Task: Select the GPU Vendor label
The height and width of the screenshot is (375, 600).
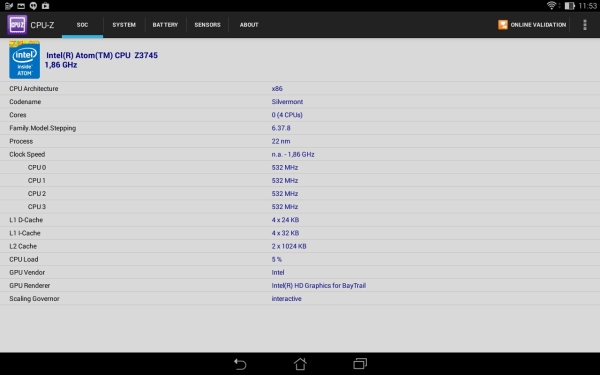Action: (27, 272)
